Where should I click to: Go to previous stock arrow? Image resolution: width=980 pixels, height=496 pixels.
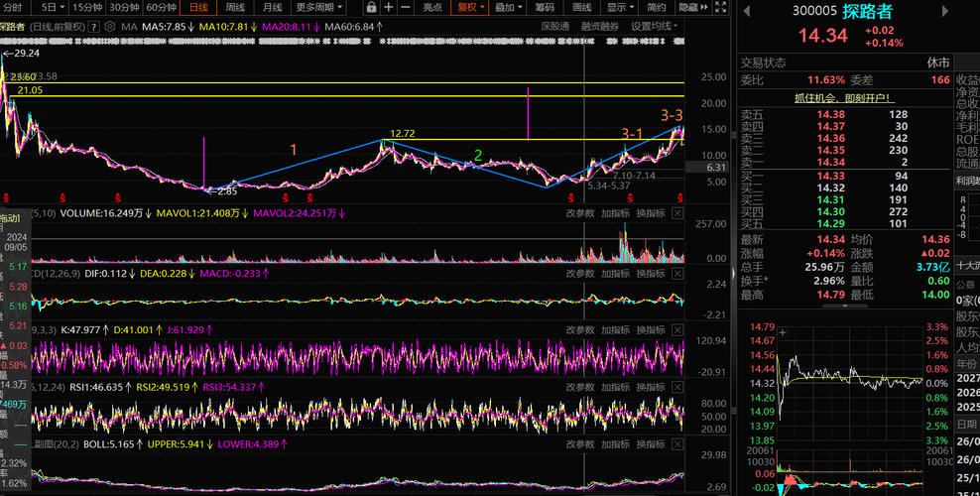click(x=747, y=11)
